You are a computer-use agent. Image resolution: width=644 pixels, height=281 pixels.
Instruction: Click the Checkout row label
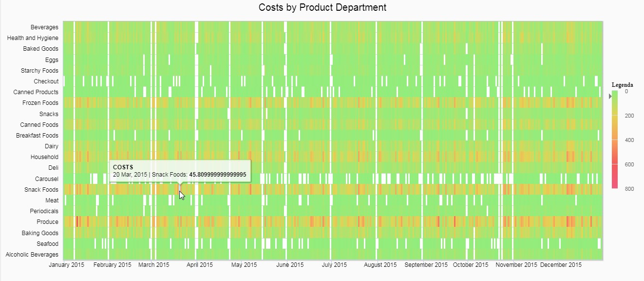tap(46, 81)
